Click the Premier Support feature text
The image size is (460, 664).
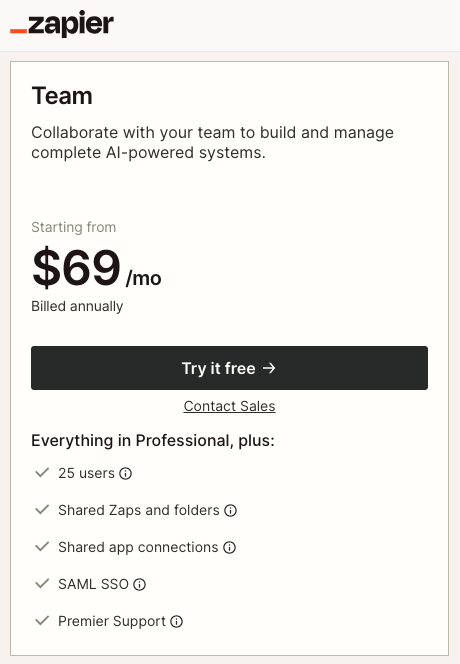click(112, 621)
